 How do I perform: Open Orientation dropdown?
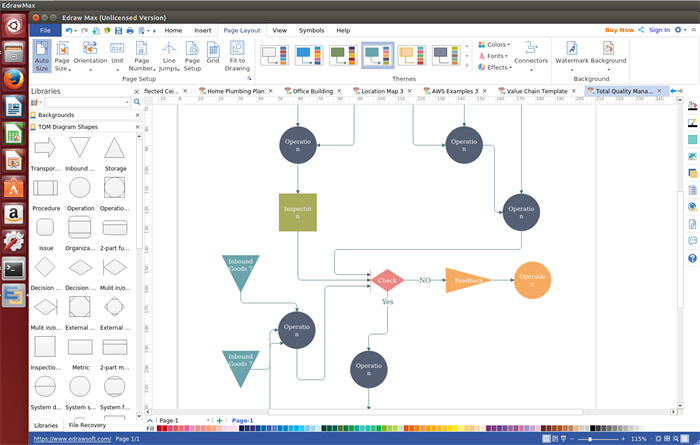(x=90, y=56)
